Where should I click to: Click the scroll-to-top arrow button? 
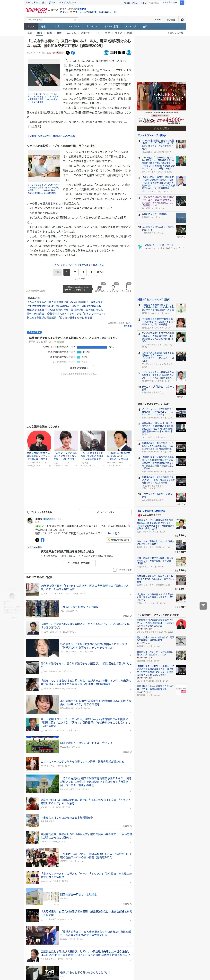click(203, 606)
